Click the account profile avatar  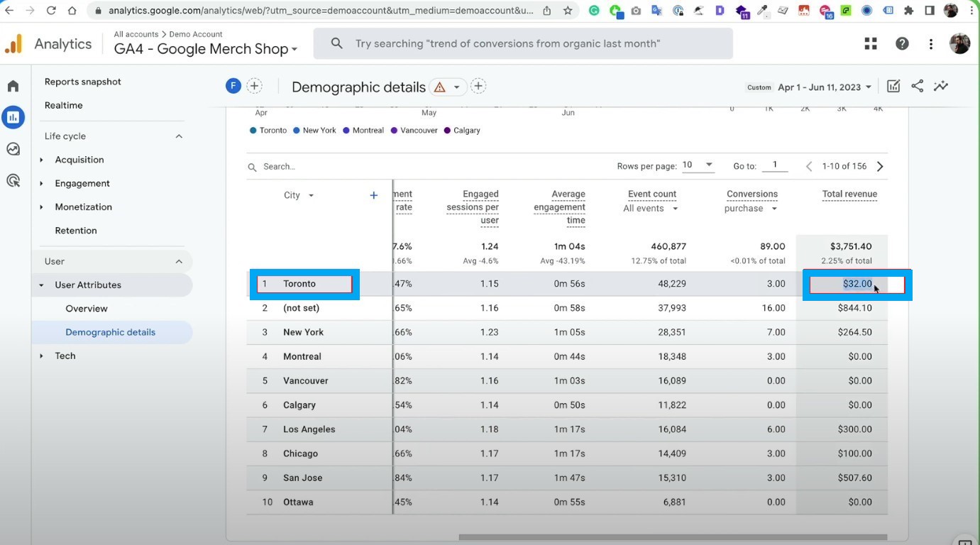tap(959, 43)
